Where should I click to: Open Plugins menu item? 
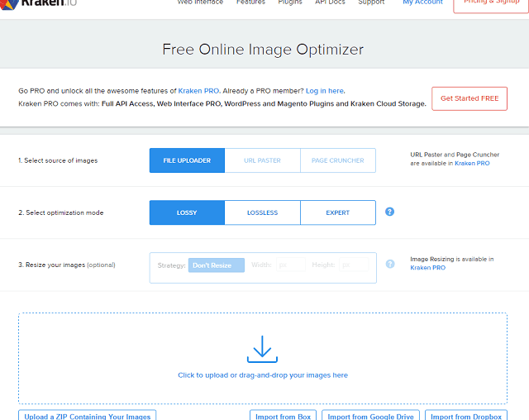click(x=290, y=2)
